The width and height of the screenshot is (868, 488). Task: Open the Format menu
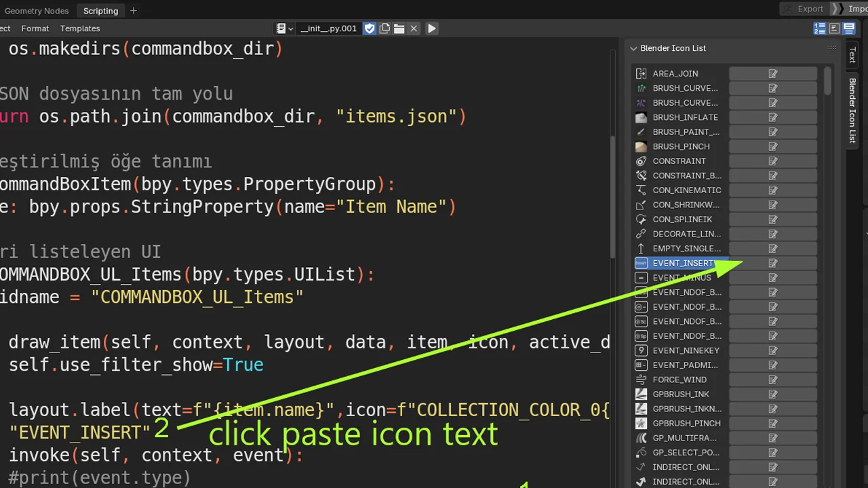tap(35, 28)
